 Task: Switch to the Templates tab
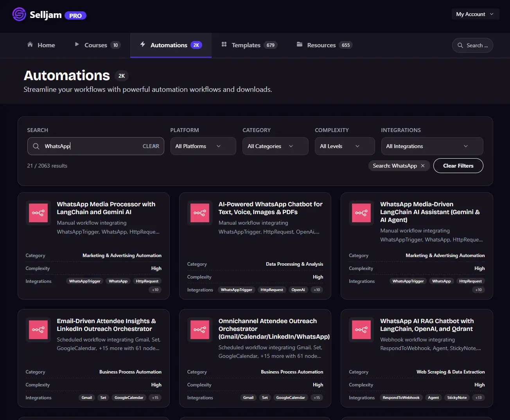tap(249, 45)
